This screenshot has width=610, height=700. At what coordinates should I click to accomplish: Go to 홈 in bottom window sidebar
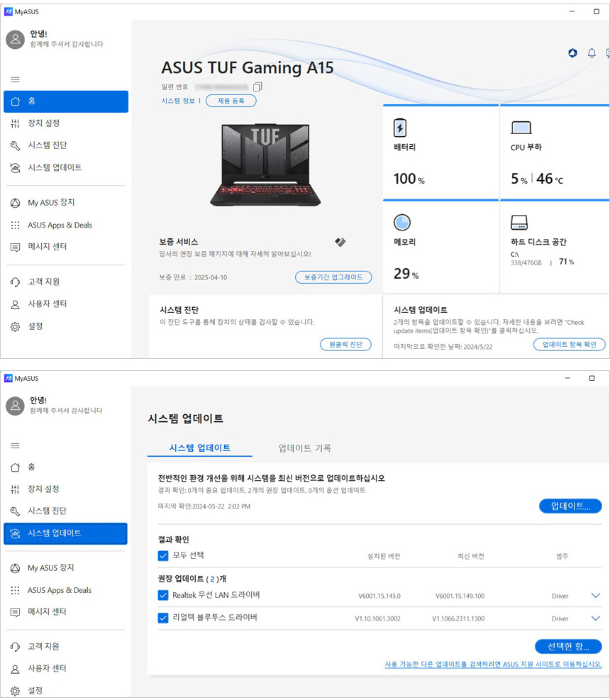coord(66,467)
